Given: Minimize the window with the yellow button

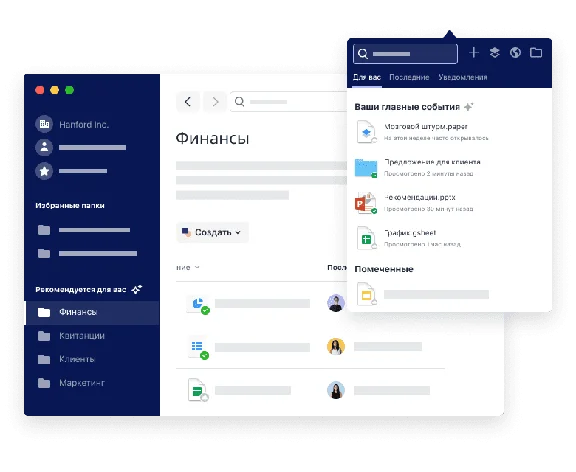Looking at the screenshot, I should (54, 90).
